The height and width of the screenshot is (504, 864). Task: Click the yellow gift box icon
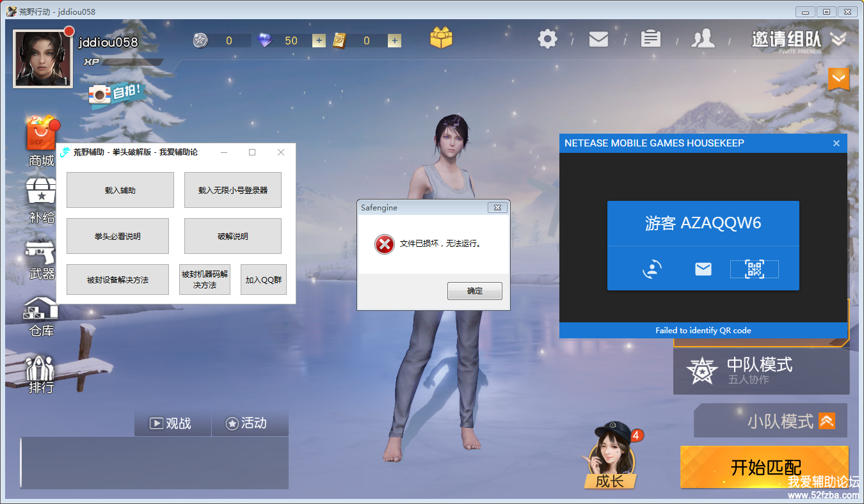tap(441, 38)
